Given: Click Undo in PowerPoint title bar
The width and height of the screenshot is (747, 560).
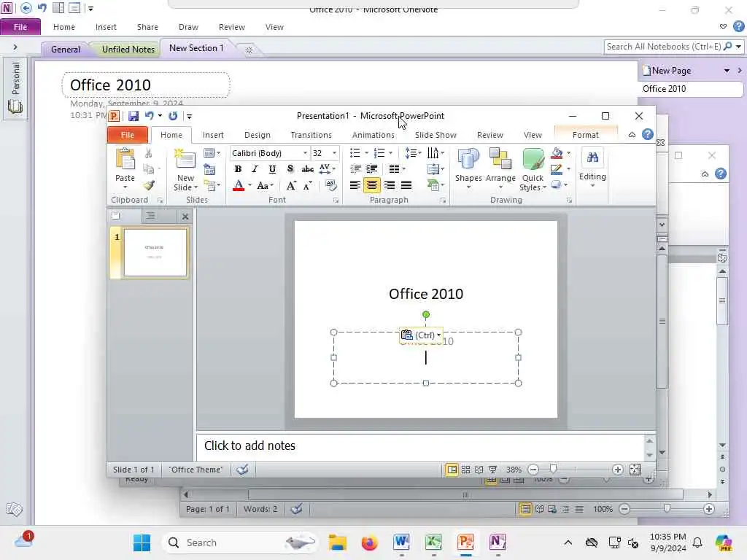Looking at the screenshot, I should point(149,116).
